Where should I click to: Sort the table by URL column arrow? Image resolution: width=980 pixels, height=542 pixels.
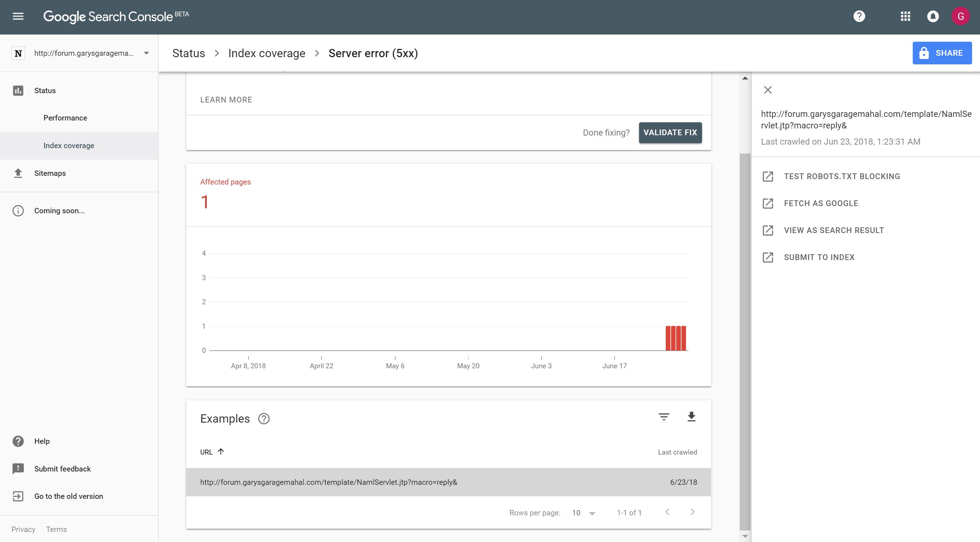pyautogui.click(x=221, y=452)
